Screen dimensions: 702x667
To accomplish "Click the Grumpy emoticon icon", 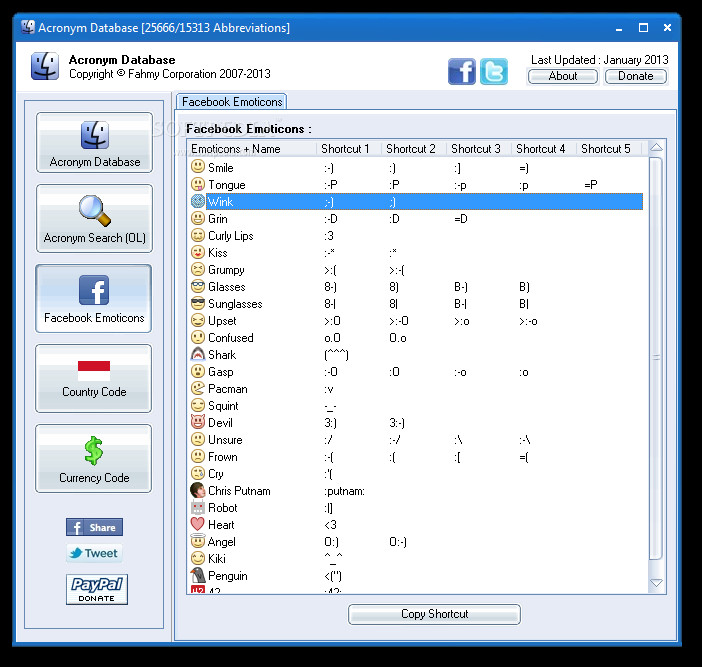I will point(198,269).
